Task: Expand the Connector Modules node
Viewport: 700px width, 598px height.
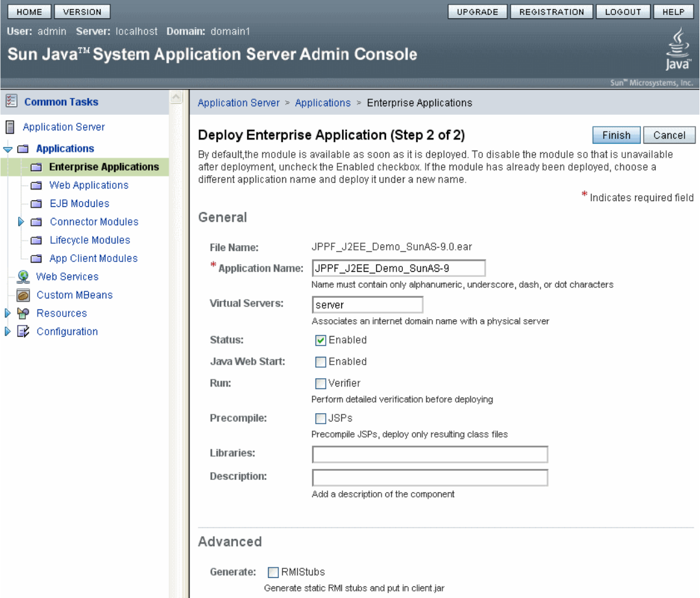Action: 21,222
